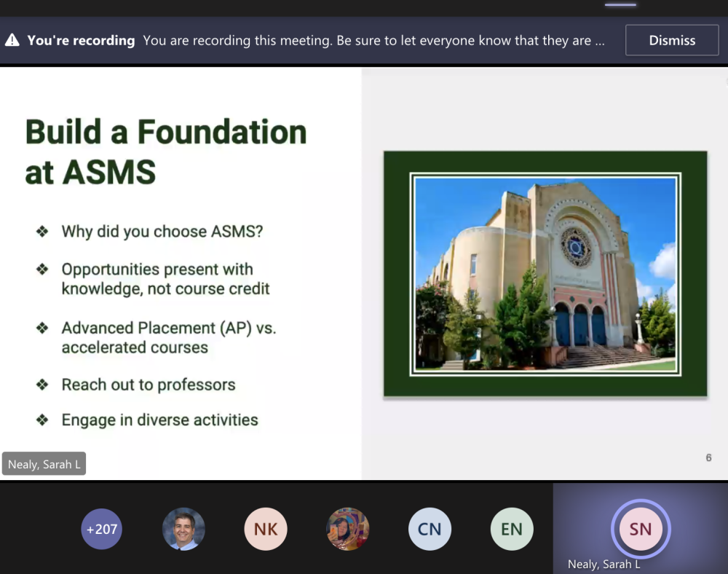Select the SN speaker avatar
The width and height of the screenshot is (728, 574).
tap(640, 529)
